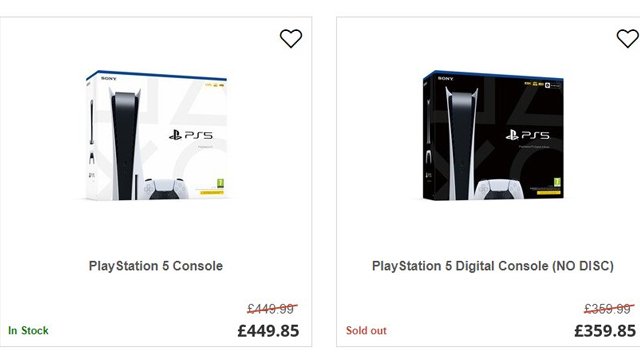Click the age 7 badge on white box
640x360 pixels.
[x=220, y=182]
